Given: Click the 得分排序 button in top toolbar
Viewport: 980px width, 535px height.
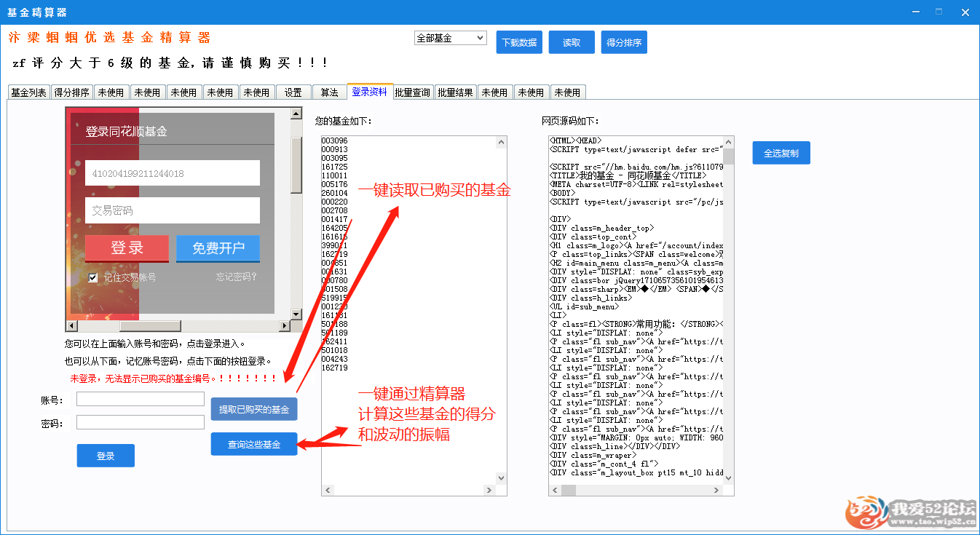Looking at the screenshot, I should coord(624,42).
